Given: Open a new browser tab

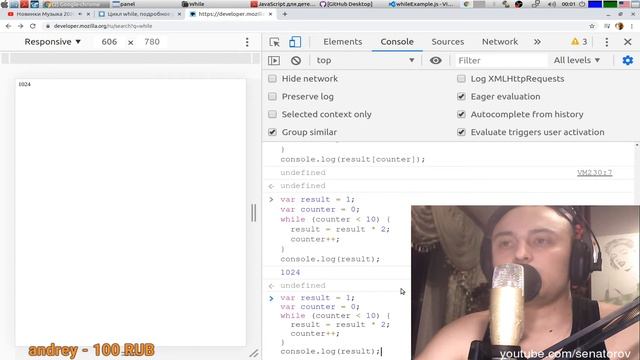Looking at the screenshot, I should coord(284,14).
